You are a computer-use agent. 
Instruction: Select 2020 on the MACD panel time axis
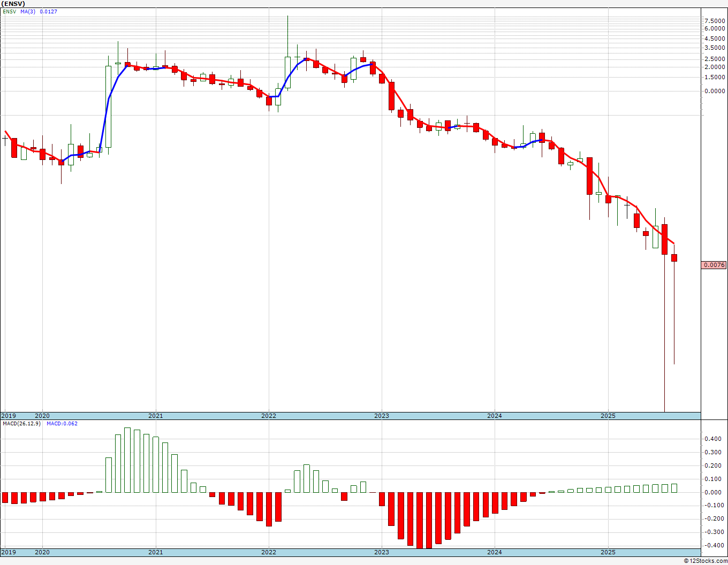(x=42, y=552)
